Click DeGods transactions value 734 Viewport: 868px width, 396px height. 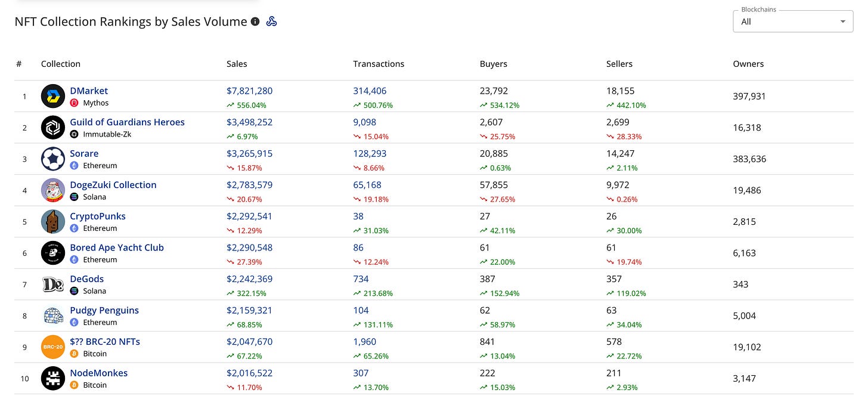[361, 279]
